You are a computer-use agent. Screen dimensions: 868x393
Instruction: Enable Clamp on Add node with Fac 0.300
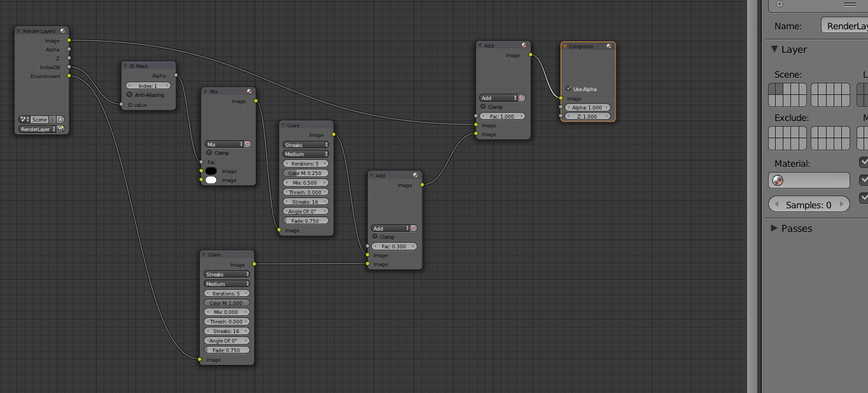pyautogui.click(x=375, y=237)
